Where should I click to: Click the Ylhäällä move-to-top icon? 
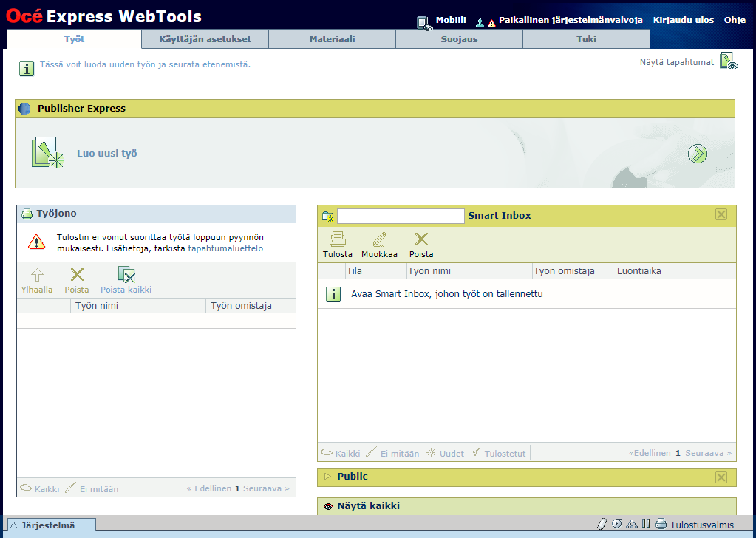click(37, 275)
